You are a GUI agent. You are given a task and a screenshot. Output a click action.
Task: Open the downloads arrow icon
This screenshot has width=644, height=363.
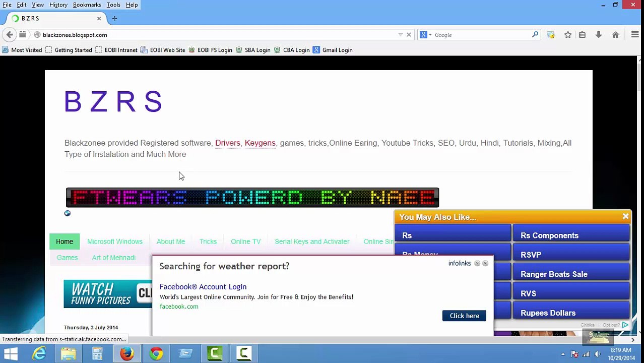click(x=599, y=35)
